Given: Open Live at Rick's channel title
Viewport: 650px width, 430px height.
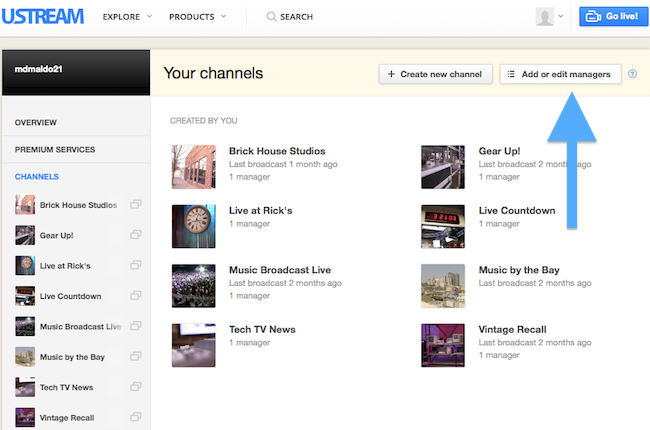Looking at the screenshot, I should pos(260,211).
